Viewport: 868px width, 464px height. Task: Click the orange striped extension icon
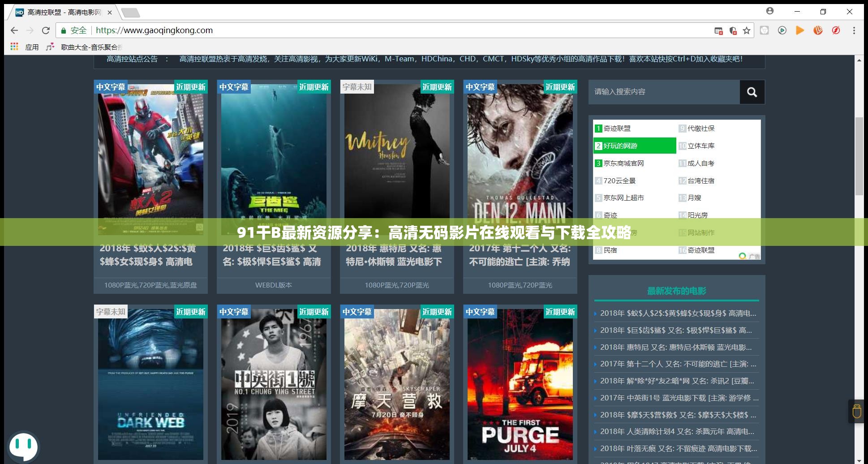[x=819, y=30]
